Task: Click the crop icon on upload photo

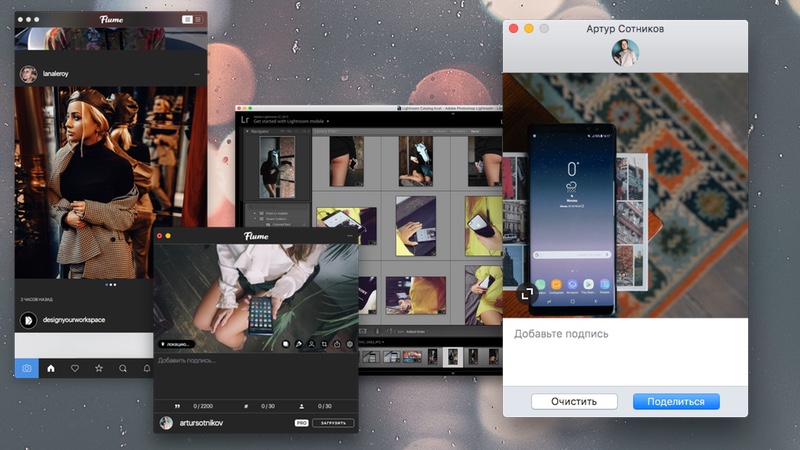Action: [324, 344]
